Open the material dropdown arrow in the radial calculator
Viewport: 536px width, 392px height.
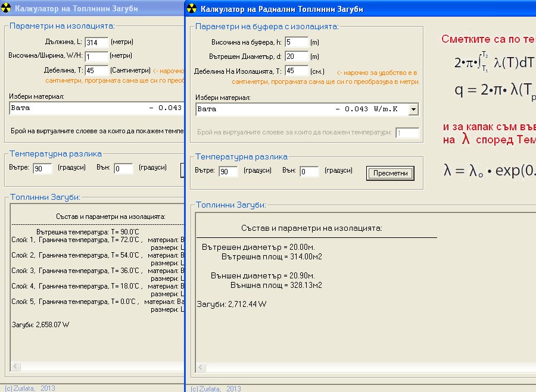(413, 109)
